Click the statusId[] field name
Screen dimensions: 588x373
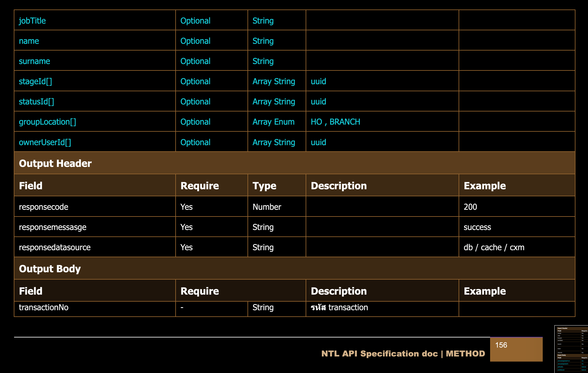[x=36, y=102]
